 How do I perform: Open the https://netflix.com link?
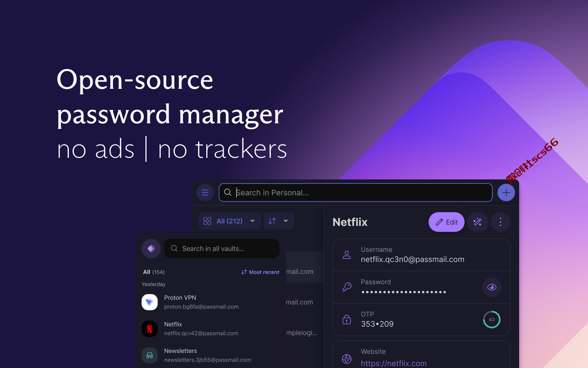(394, 363)
